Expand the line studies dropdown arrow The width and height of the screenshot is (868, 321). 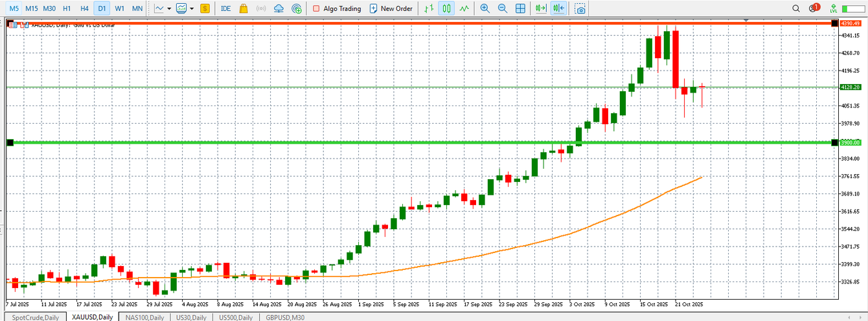point(170,8)
